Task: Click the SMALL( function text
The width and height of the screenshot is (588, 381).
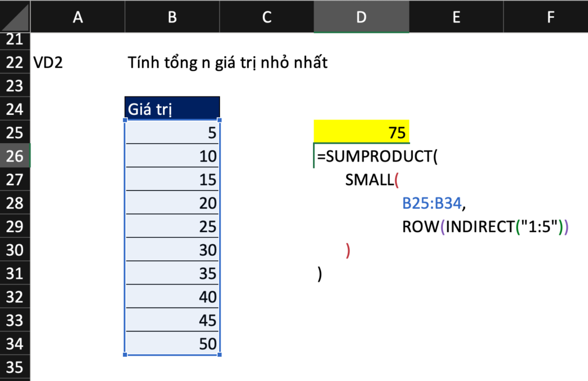Action: 372,180
